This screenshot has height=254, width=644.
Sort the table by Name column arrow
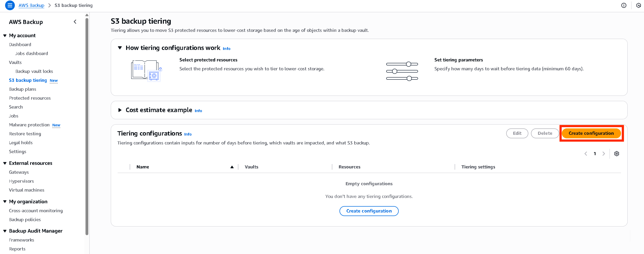232,167
